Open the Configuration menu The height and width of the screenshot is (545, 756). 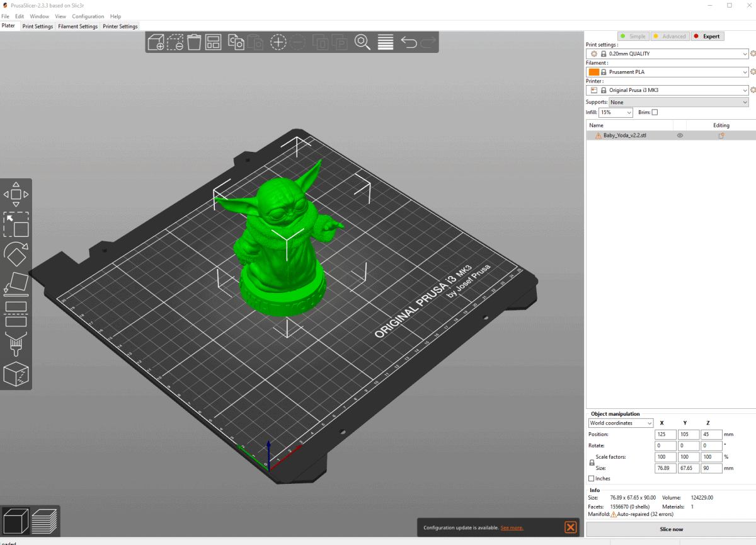(x=88, y=16)
